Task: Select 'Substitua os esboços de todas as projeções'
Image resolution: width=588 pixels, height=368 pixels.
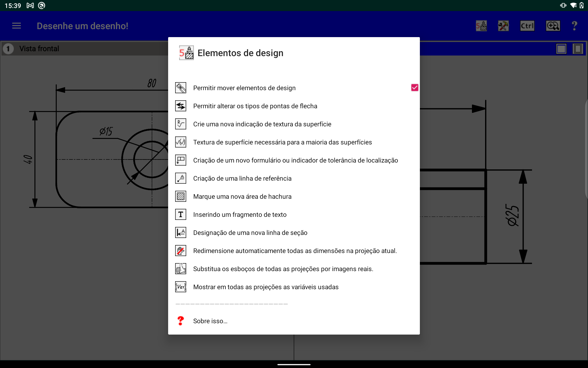Action: pos(283,269)
